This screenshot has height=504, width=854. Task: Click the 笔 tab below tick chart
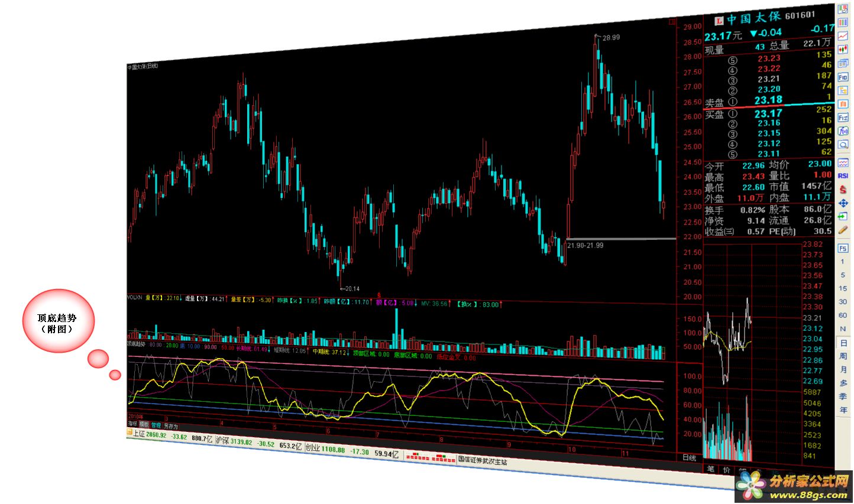click(710, 469)
